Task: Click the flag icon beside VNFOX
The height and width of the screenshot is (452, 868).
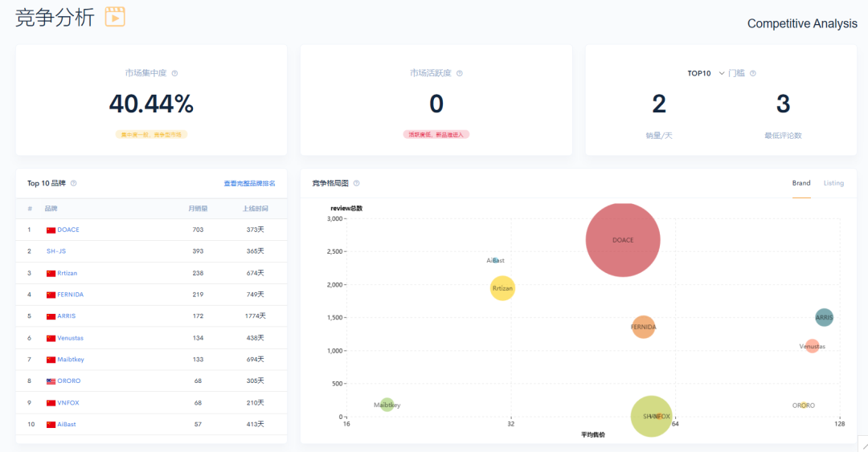Action: tap(51, 403)
